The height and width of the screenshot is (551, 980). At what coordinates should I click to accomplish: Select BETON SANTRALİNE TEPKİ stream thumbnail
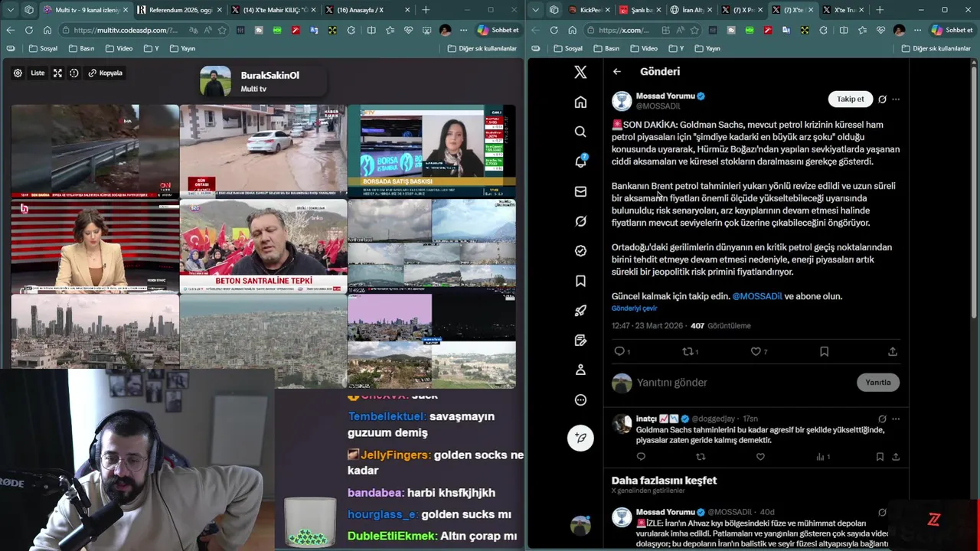pos(263,246)
